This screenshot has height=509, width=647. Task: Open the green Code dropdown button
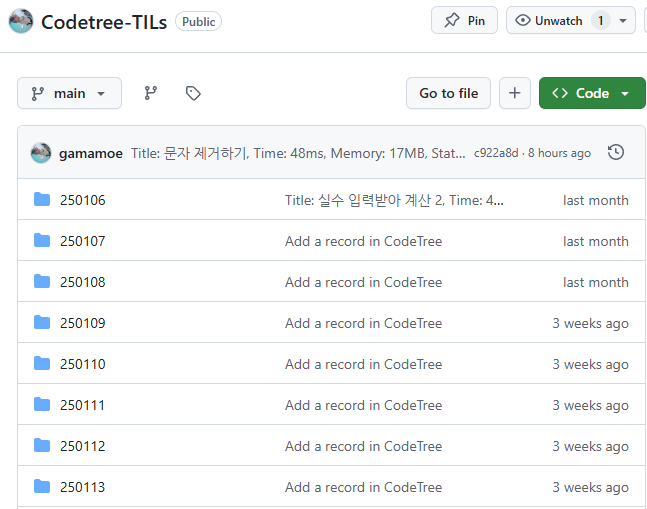tap(592, 93)
